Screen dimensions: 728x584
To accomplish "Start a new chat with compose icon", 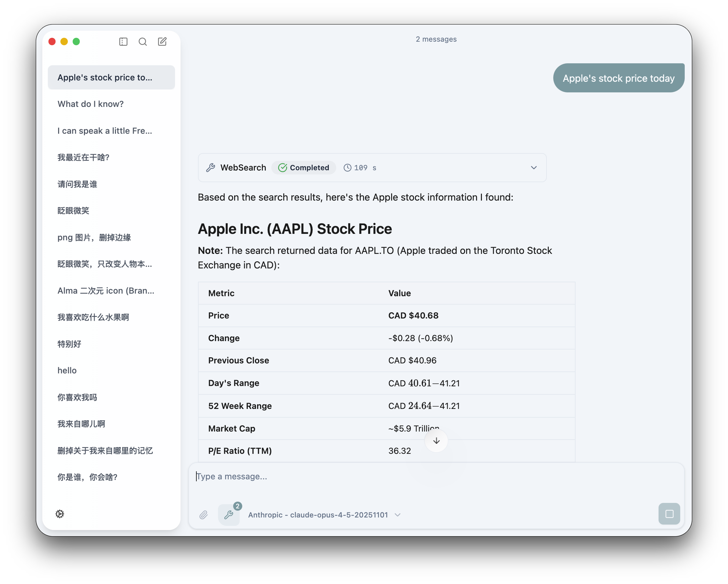I will (162, 42).
